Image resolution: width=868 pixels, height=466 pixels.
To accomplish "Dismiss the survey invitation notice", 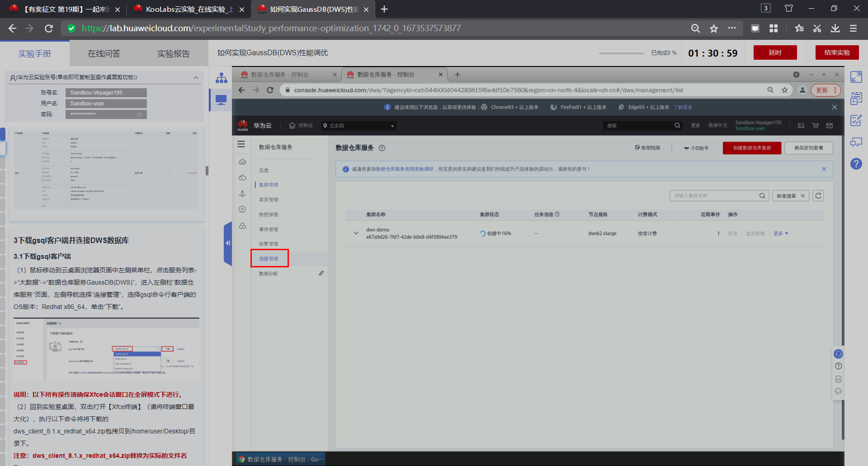I will point(824,169).
